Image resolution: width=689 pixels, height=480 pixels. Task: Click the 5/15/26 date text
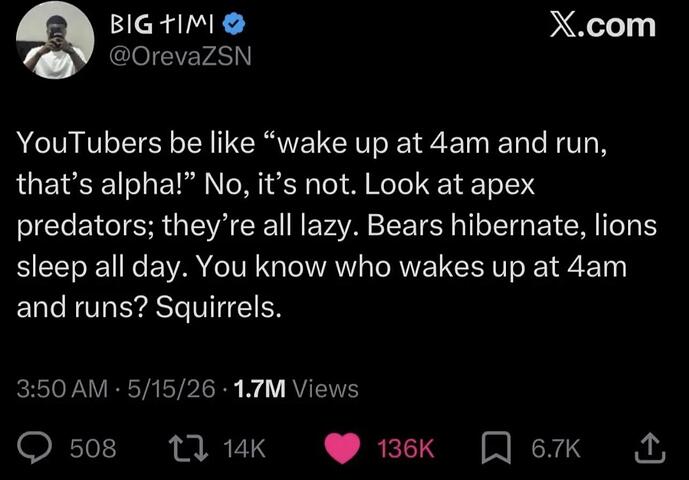172,389
